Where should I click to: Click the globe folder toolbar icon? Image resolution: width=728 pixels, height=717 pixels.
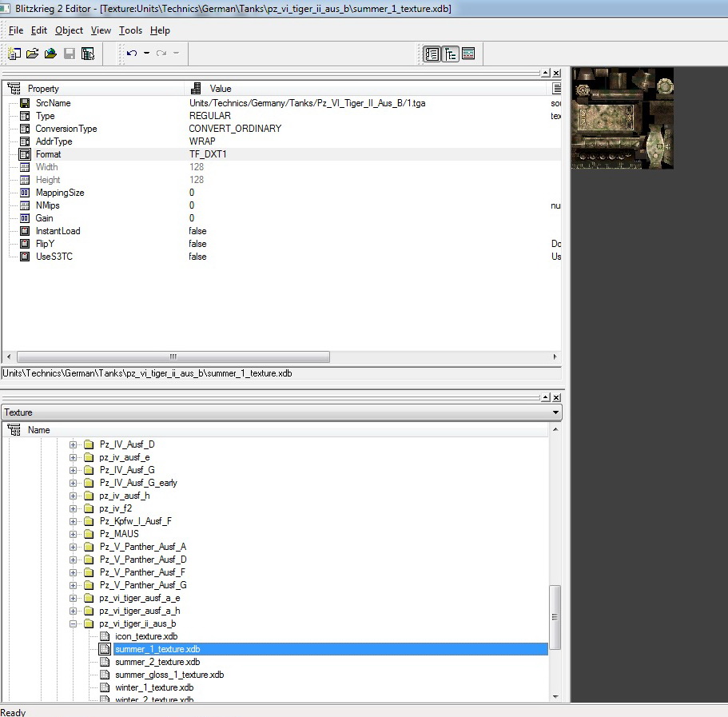pos(50,54)
